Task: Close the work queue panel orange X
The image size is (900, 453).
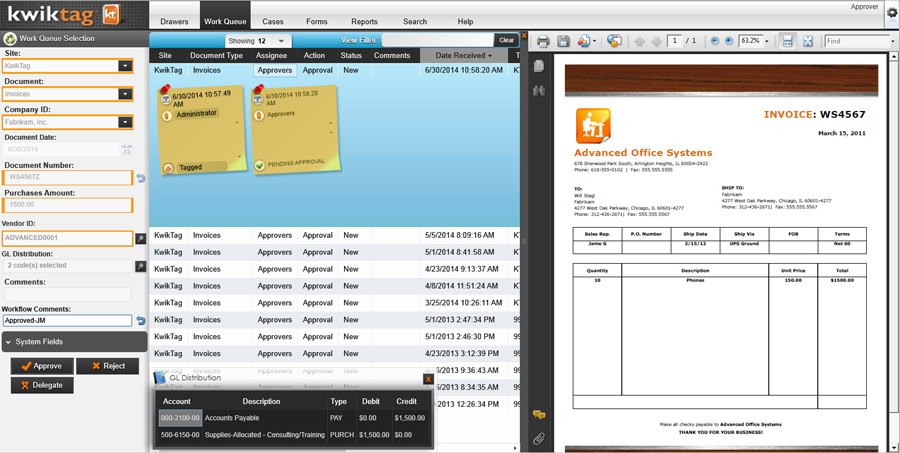Action: [524, 35]
